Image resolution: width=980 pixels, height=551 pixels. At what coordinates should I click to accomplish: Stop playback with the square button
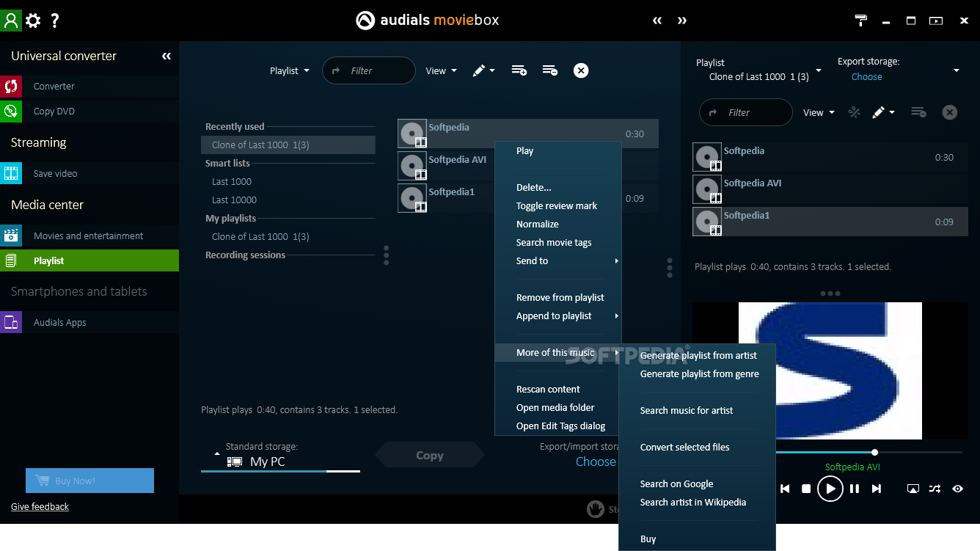806,489
